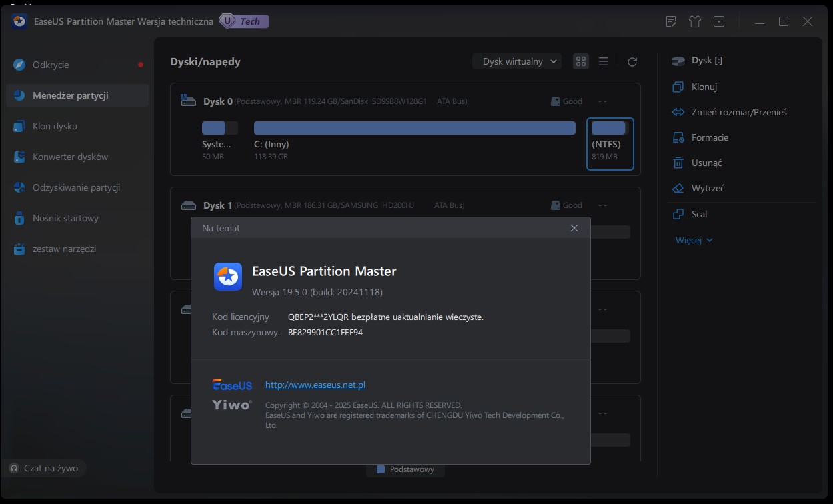The height and width of the screenshot is (504, 833).
Task: Open Konwerter dysków in the sidebar
Action: point(77,157)
